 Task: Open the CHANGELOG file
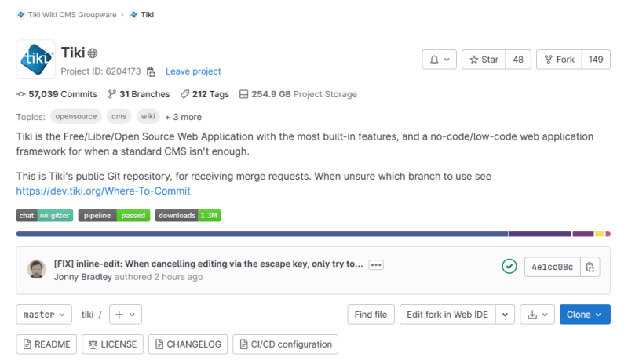[x=188, y=344]
